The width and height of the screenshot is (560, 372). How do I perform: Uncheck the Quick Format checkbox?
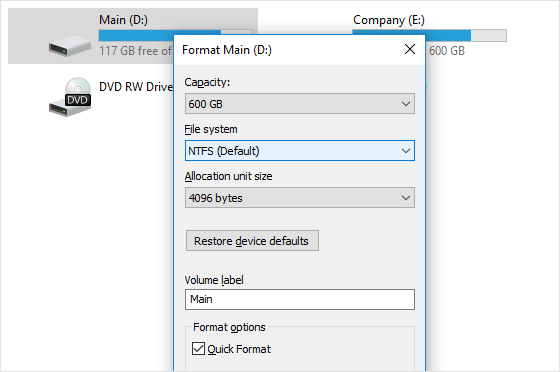pos(198,349)
